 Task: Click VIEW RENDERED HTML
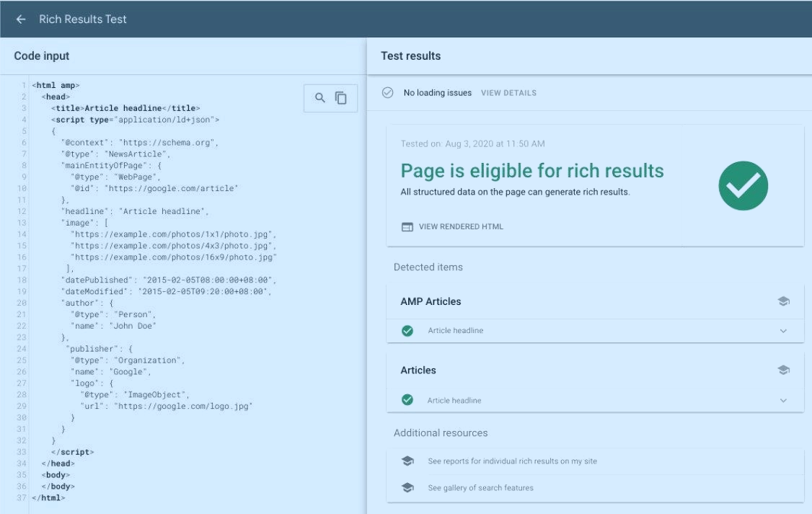point(461,226)
